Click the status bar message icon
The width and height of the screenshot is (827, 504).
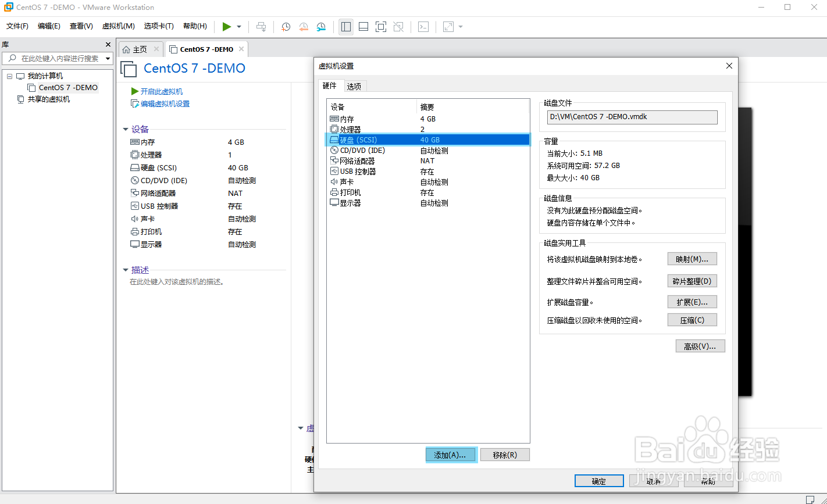(x=810, y=499)
